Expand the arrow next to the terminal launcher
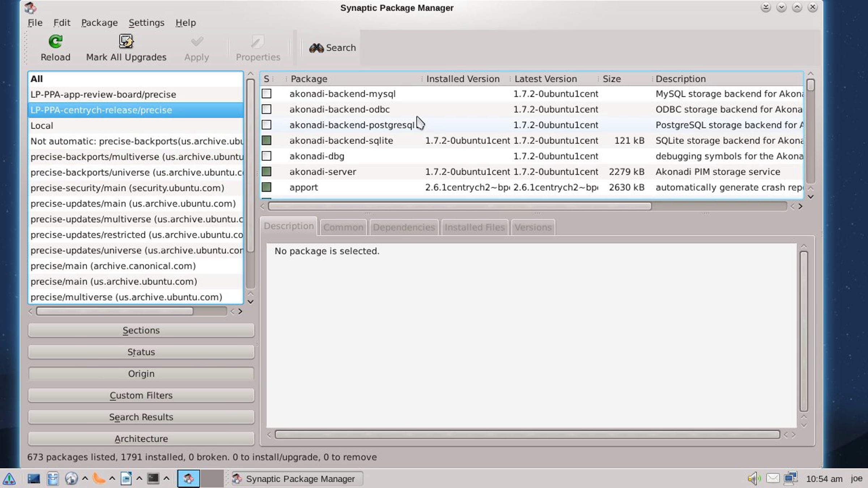868x488 pixels. coord(166,479)
